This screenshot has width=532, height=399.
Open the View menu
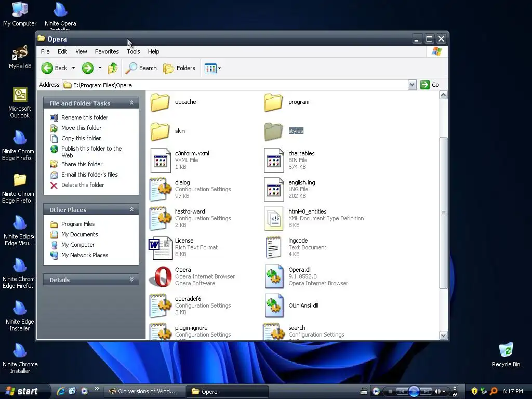point(81,51)
